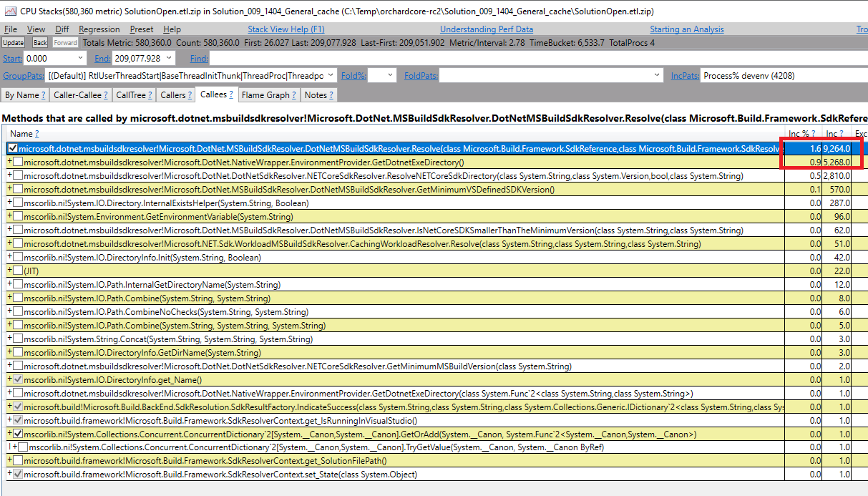Check the CachingWorkloadResolver.Resolve row checkbox
The height and width of the screenshot is (496, 868).
tap(18, 243)
